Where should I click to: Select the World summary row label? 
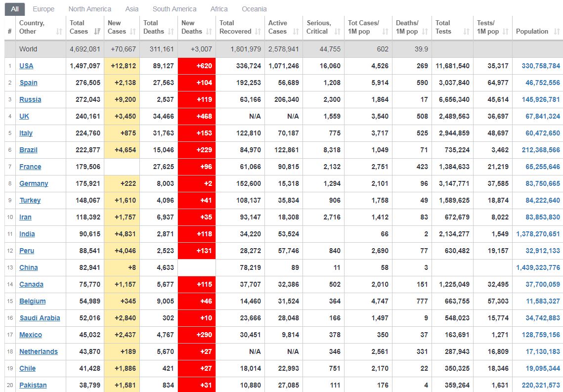click(28, 49)
